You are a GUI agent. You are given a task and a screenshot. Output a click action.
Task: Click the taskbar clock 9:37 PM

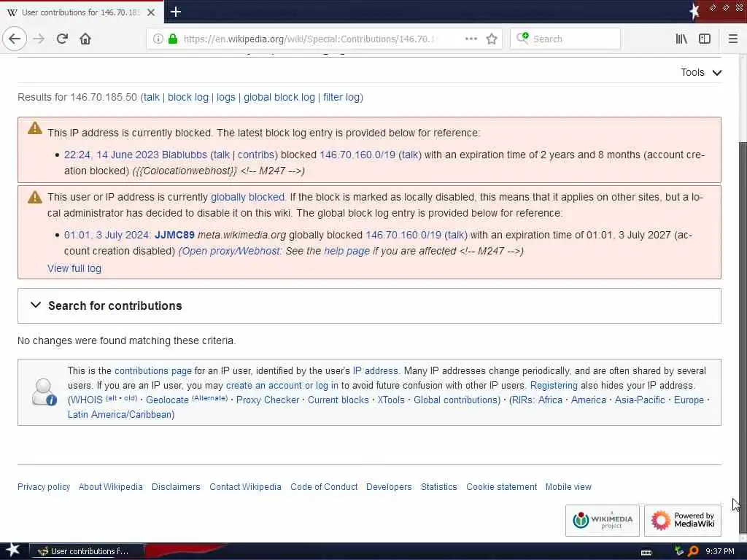click(720, 551)
